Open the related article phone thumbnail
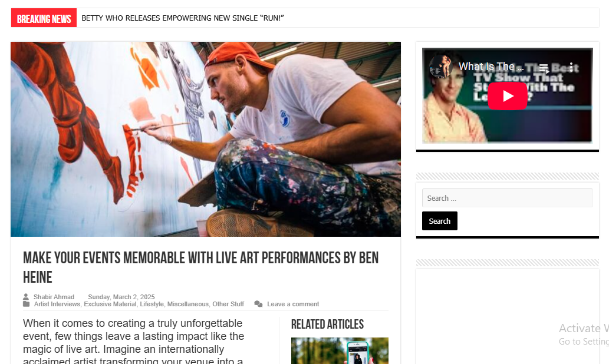The height and width of the screenshot is (364, 609). (340, 351)
